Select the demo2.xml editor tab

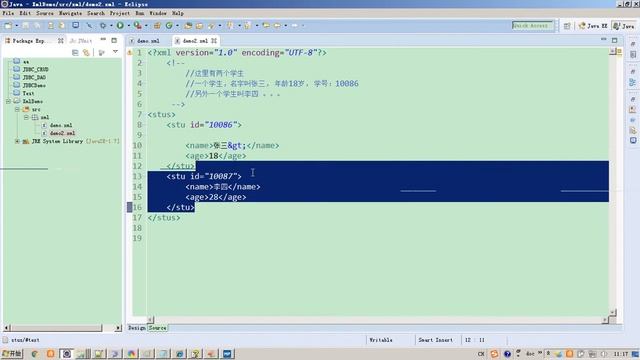click(x=195, y=41)
